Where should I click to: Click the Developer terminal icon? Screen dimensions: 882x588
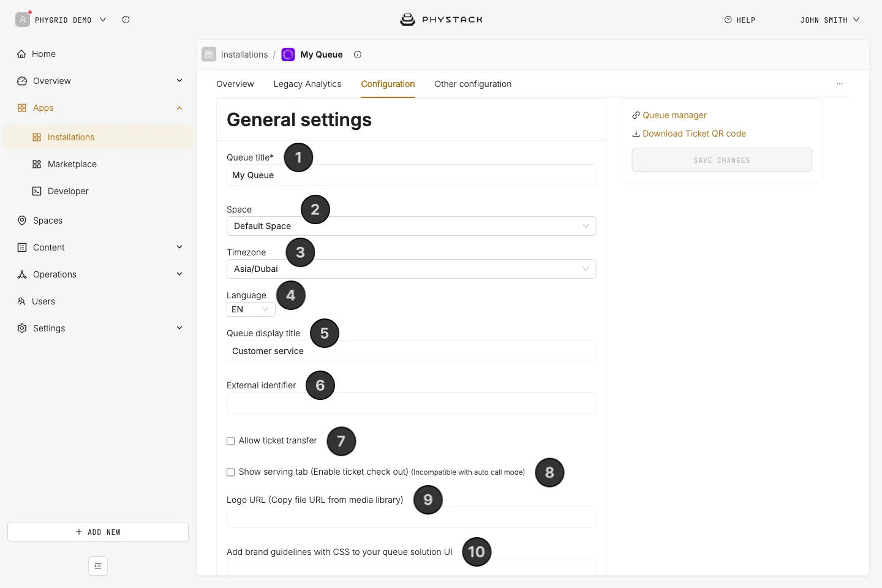[x=37, y=191]
